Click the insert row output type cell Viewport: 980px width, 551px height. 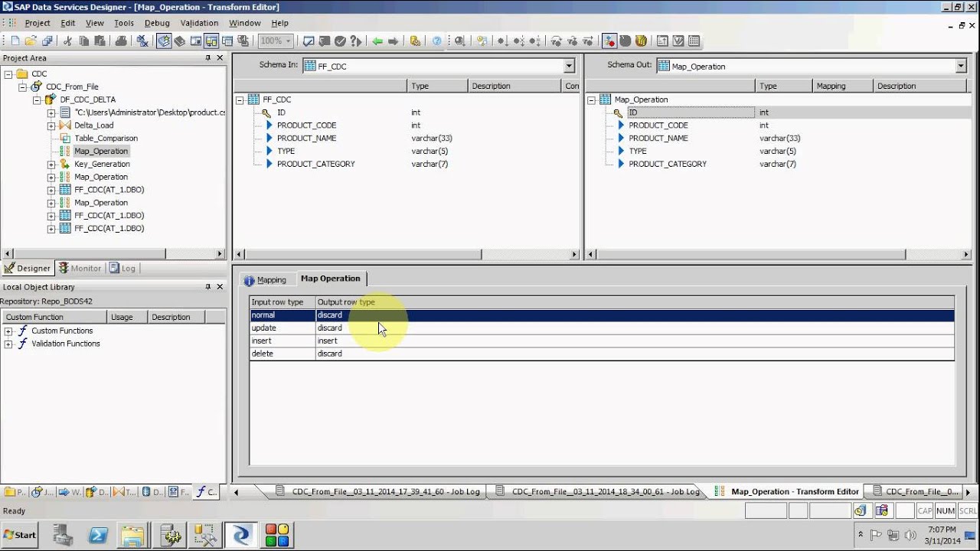pyautogui.click(x=635, y=341)
